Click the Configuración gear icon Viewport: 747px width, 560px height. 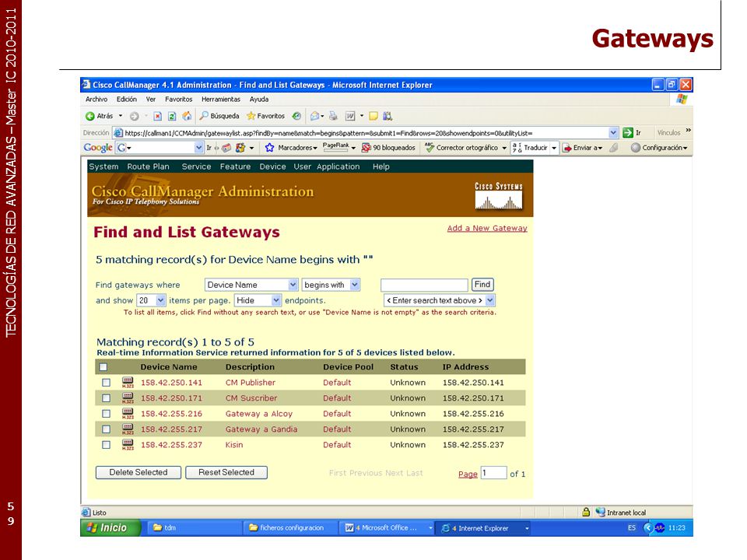pyautogui.click(x=635, y=148)
